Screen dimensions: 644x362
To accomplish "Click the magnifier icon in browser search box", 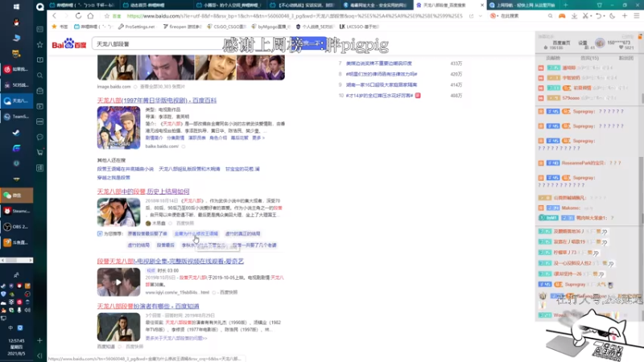I will click(550, 16).
